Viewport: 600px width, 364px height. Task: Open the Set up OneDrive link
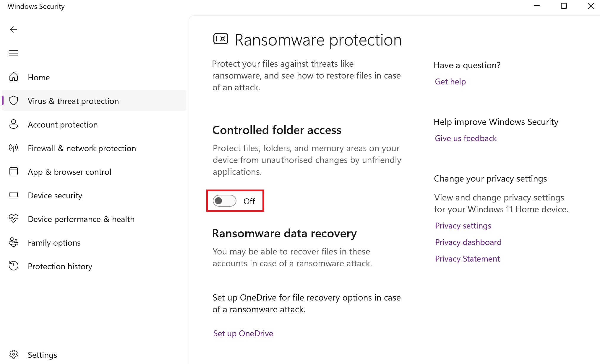pyautogui.click(x=243, y=333)
